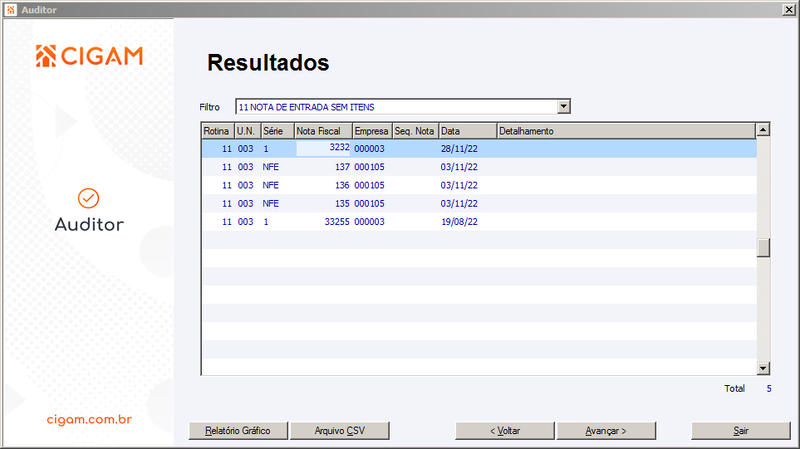Export results with Arquivo CSV button

point(340,431)
